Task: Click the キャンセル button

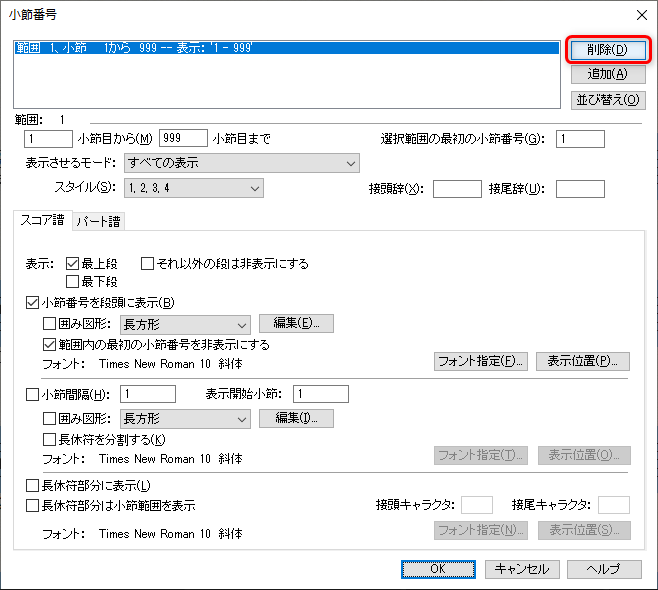Action: (522, 569)
